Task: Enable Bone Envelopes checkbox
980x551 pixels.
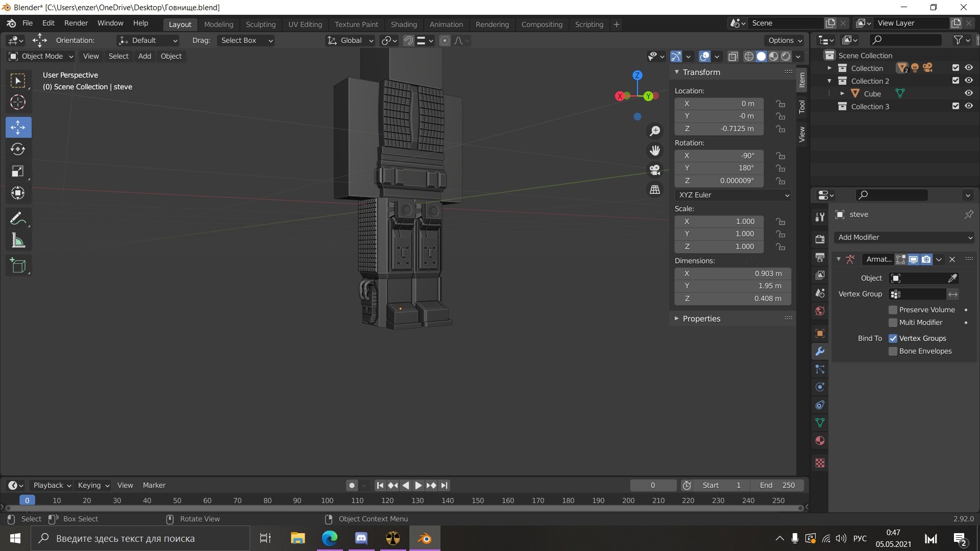Action: (x=893, y=351)
